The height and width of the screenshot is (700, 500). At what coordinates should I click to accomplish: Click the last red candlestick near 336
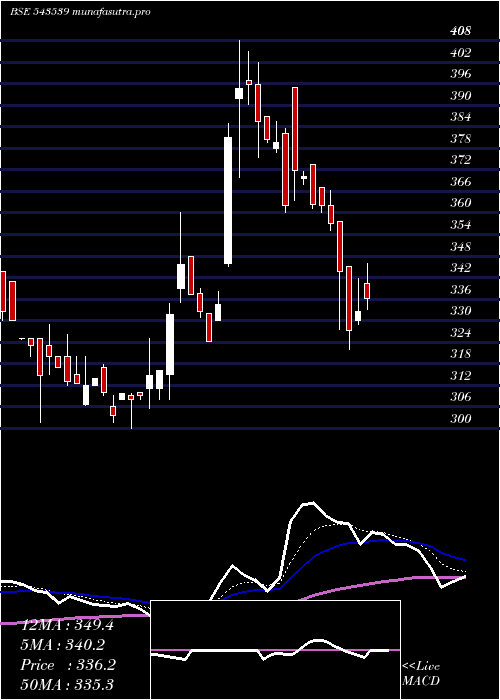point(367,291)
